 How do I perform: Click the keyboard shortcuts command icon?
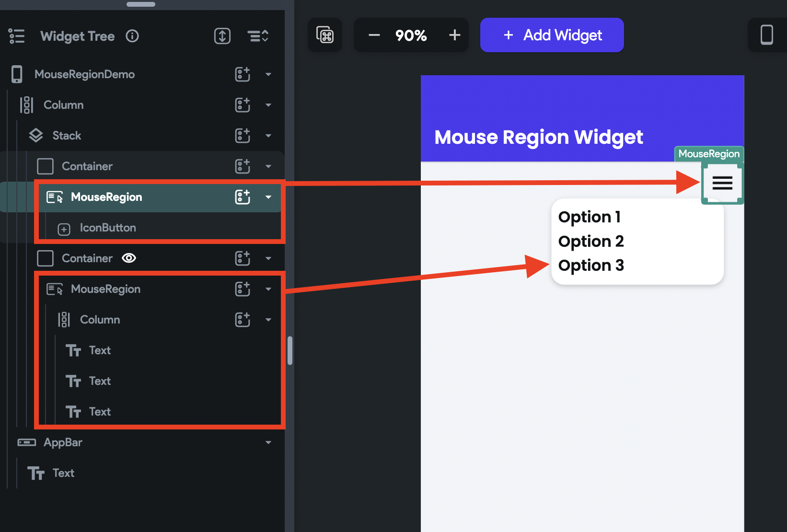pos(325,35)
